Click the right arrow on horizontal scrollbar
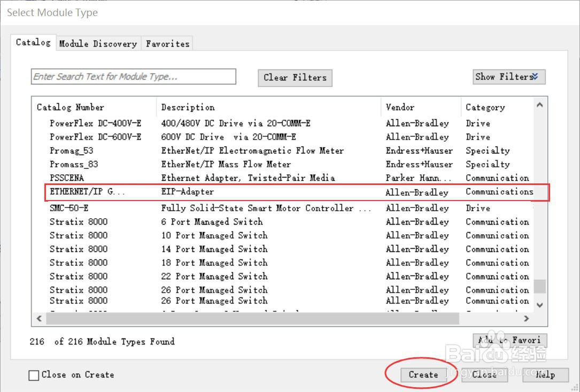This screenshot has width=580, height=392. coord(527,319)
